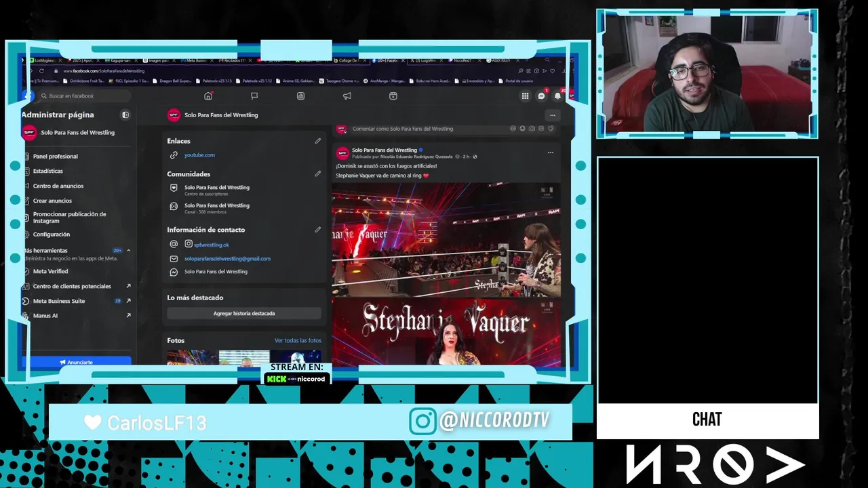Select the Solo Para Fans del Wrestling page in sidebar
Image resolution: width=868 pixels, height=488 pixels.
[x=77, y=133]
